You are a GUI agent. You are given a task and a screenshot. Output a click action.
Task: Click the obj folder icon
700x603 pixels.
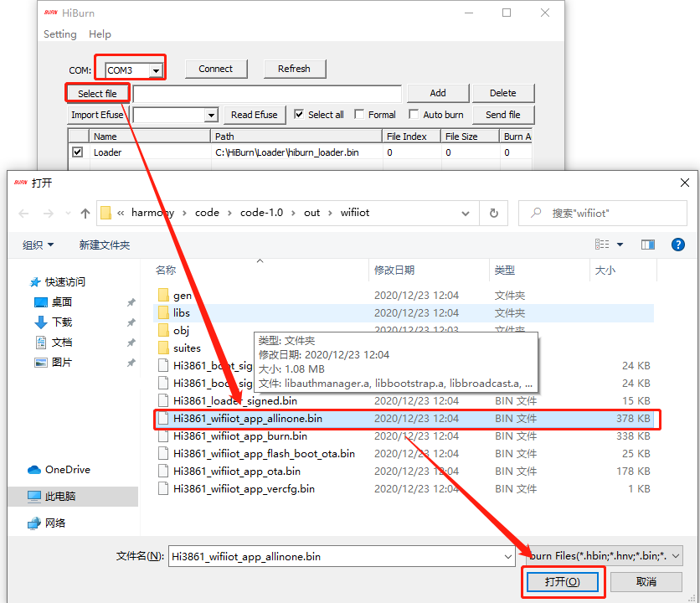click(163, 331)
